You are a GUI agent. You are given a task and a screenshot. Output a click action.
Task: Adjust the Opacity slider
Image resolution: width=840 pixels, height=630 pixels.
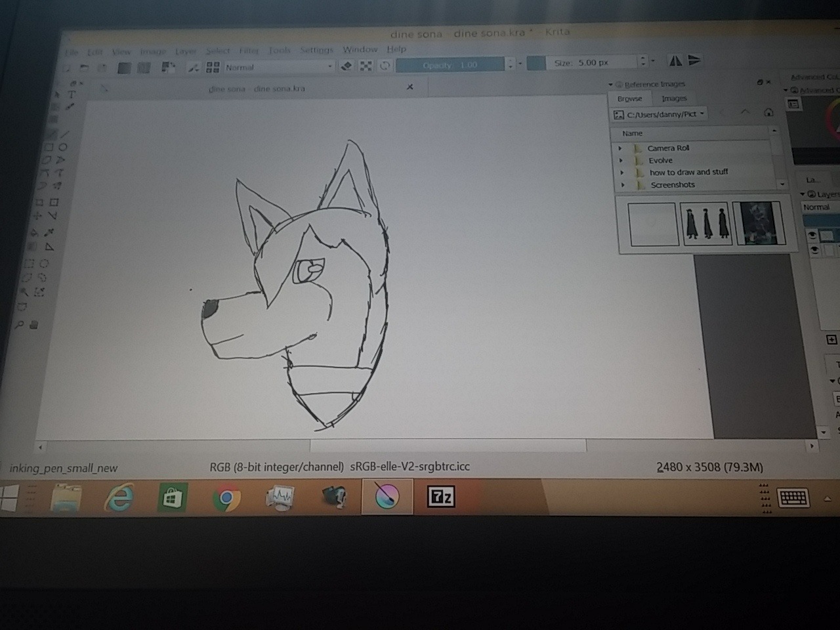450,65
